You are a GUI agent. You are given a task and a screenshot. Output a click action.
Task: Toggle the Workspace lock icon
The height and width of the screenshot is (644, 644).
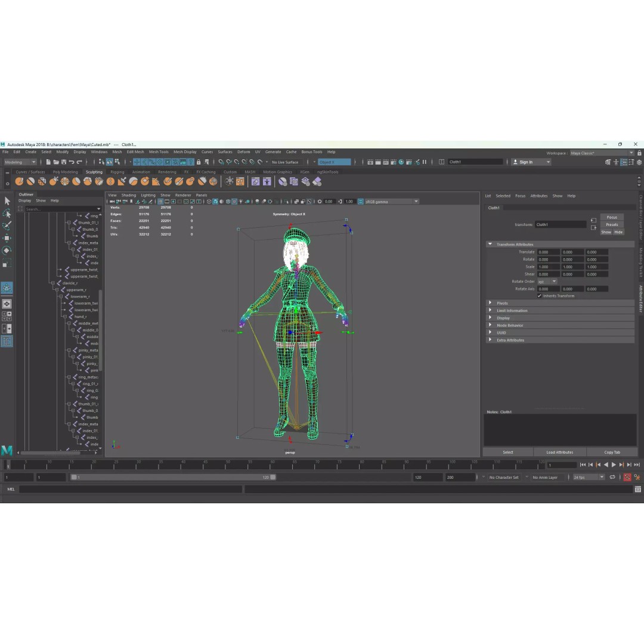click(x=639, y=153)
